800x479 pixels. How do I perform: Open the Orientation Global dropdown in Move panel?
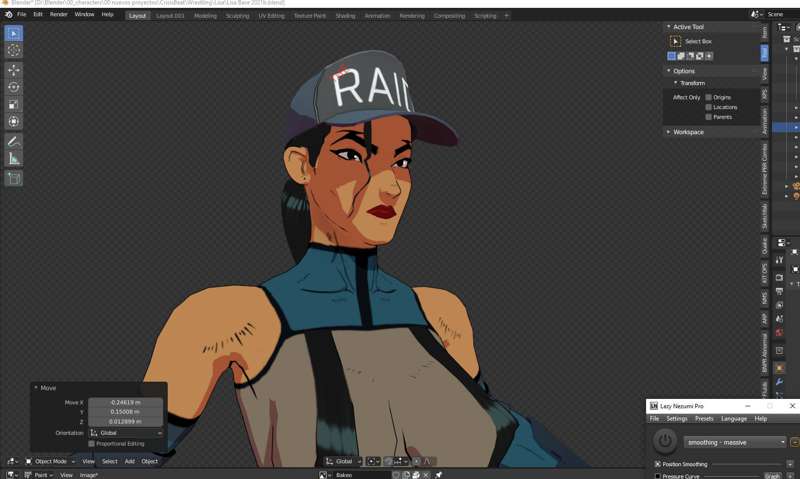point(126,433)
